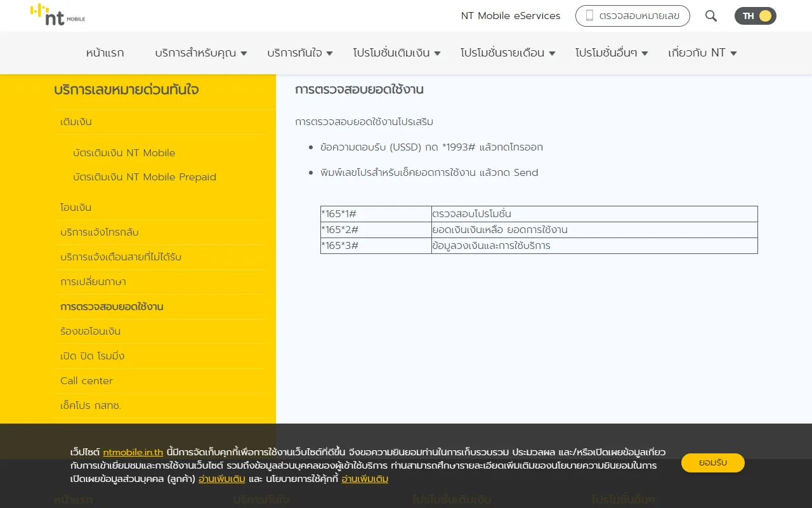Click the บริการเลขหมายด่วนทันใจ sidebar heading

tap(127, 90)
